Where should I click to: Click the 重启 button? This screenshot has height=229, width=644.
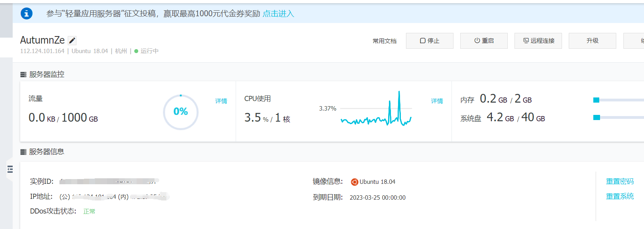coord(484,41)
